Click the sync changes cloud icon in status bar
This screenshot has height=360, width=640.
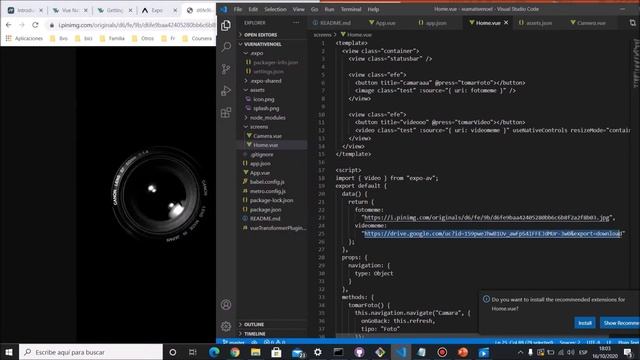[254, 342]
